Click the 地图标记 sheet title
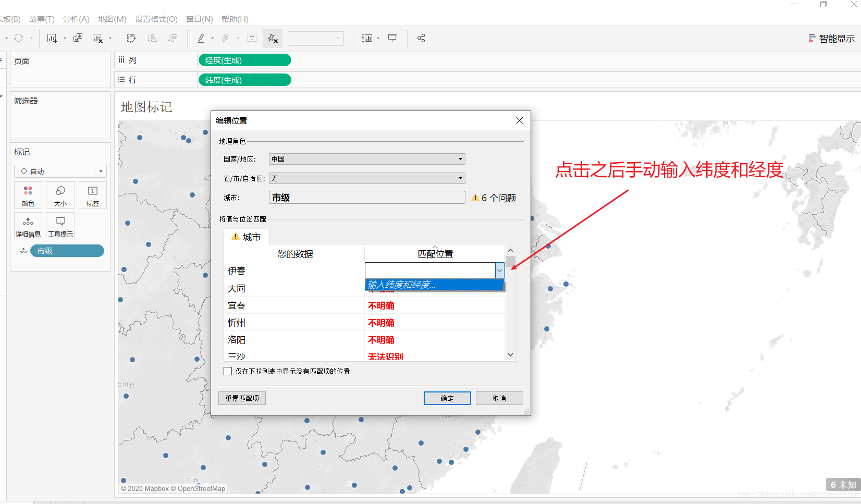The width and height of the screenshot is (861, 504). pyautogui.click(x=146, y=107)
